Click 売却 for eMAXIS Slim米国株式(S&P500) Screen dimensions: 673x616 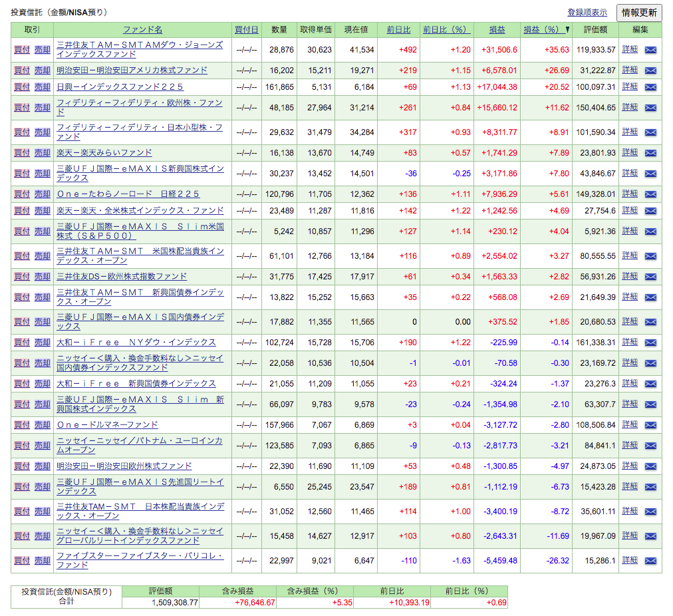click(43, 231)
